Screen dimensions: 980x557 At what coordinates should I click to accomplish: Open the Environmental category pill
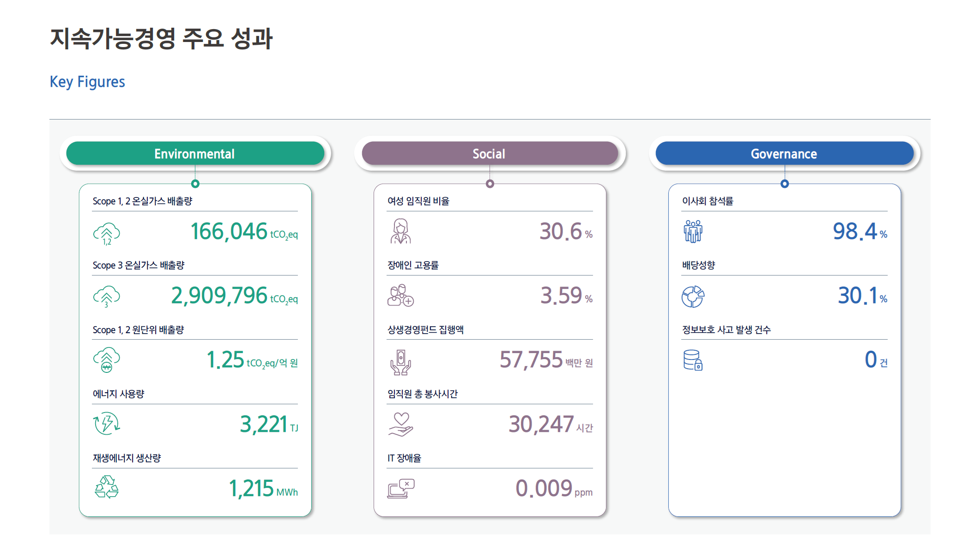[195, 154]
